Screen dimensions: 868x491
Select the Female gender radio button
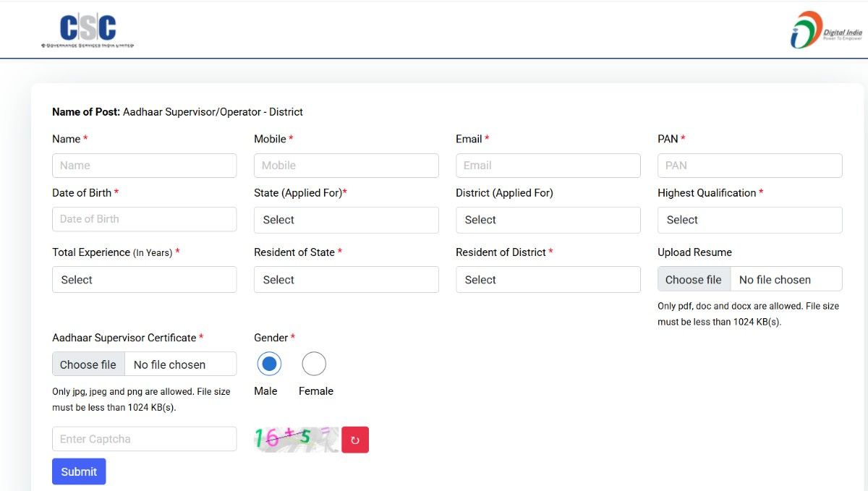tap(314, 364)
